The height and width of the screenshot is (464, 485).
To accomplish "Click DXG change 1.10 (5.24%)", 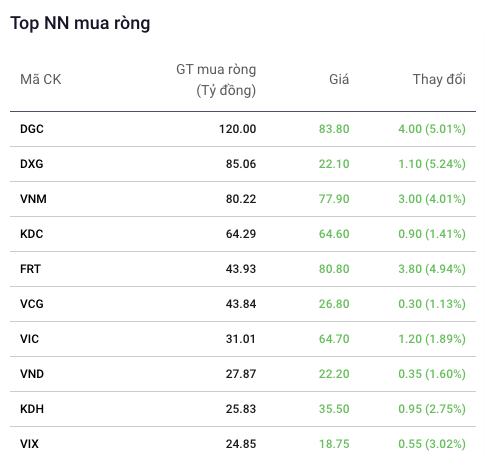I will click(432, 164).
